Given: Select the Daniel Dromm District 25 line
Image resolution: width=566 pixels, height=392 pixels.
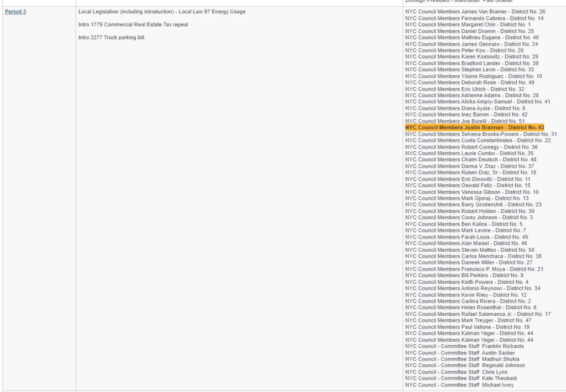Looking at the screenshot, I should point(469,31).
